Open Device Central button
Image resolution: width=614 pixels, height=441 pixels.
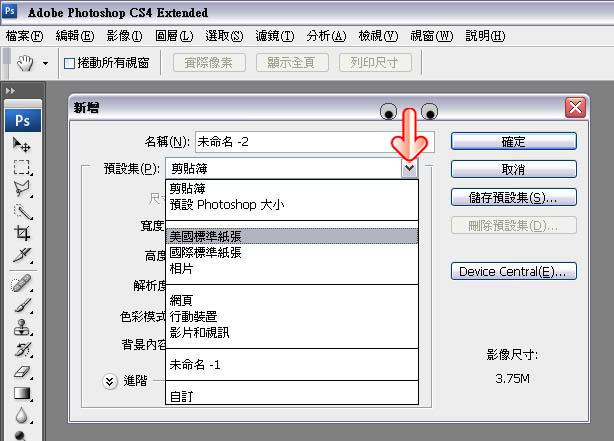(x=514, y=271)
